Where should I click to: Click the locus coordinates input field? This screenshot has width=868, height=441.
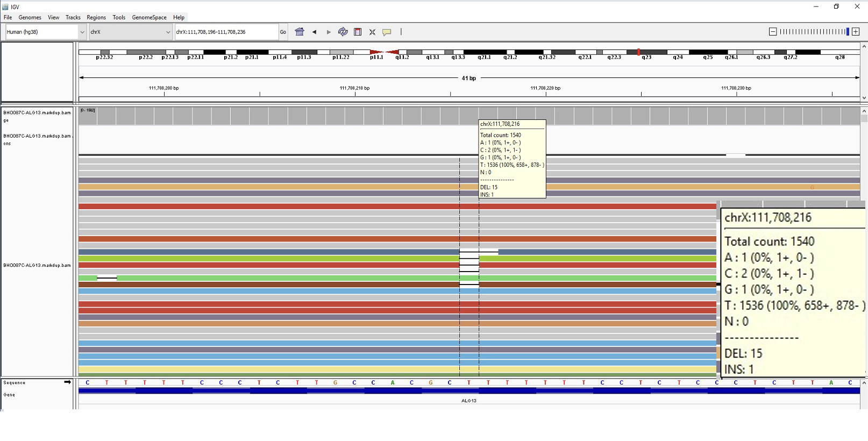226,32
